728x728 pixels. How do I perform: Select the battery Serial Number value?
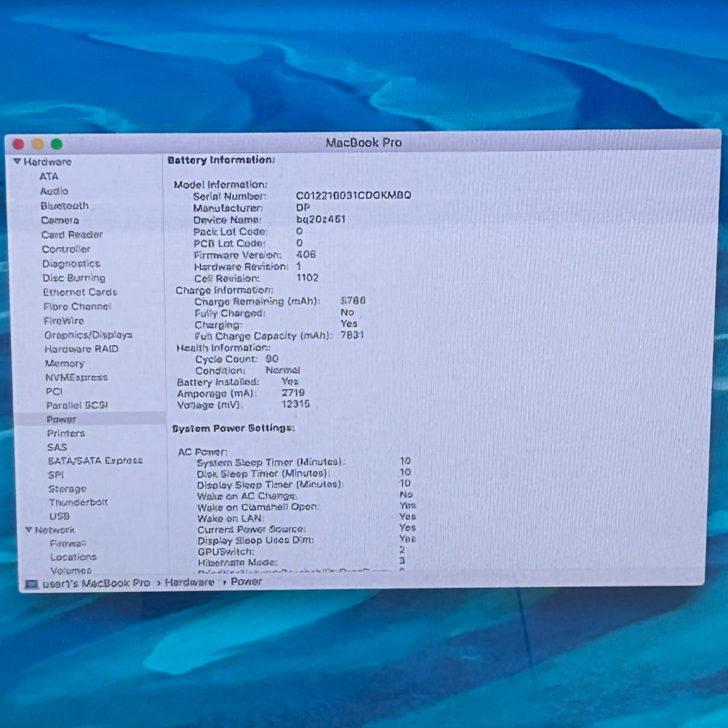353,195
